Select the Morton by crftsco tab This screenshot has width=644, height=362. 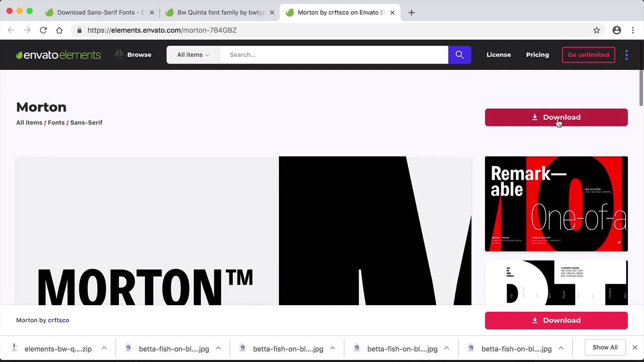341,13
